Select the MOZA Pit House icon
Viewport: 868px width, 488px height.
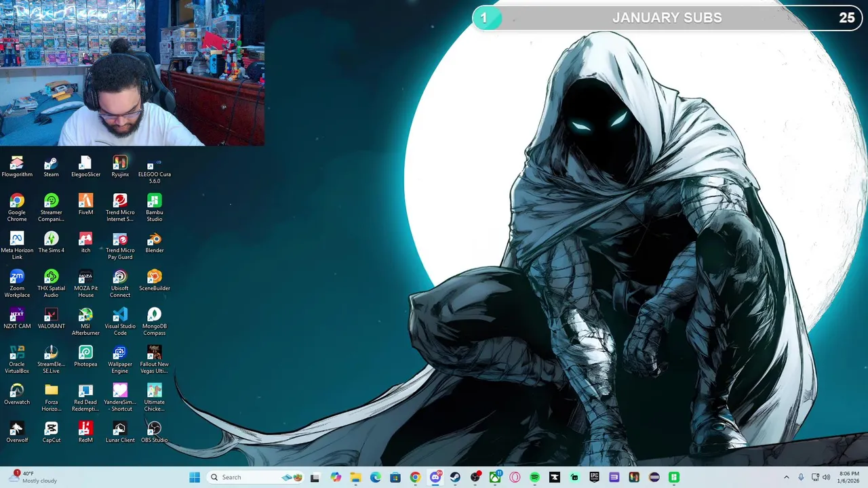(x=85, y=284)
